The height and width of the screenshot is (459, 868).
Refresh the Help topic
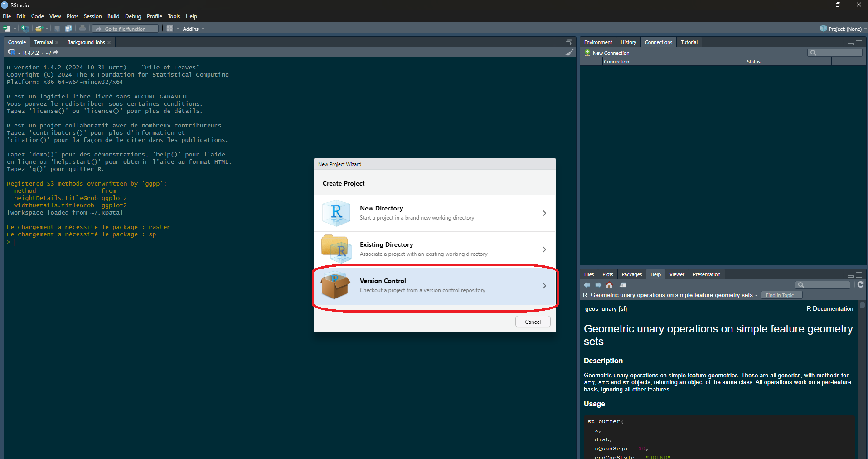point(860,284)
